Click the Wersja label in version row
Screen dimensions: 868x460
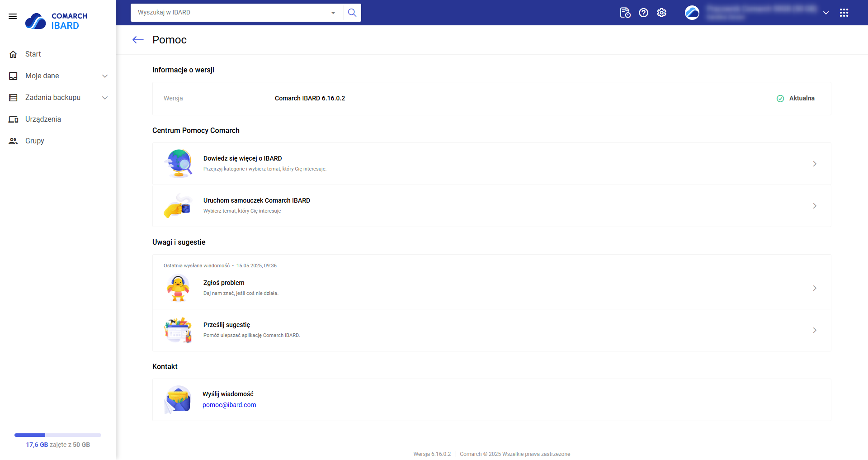click(x=173, y=98)
